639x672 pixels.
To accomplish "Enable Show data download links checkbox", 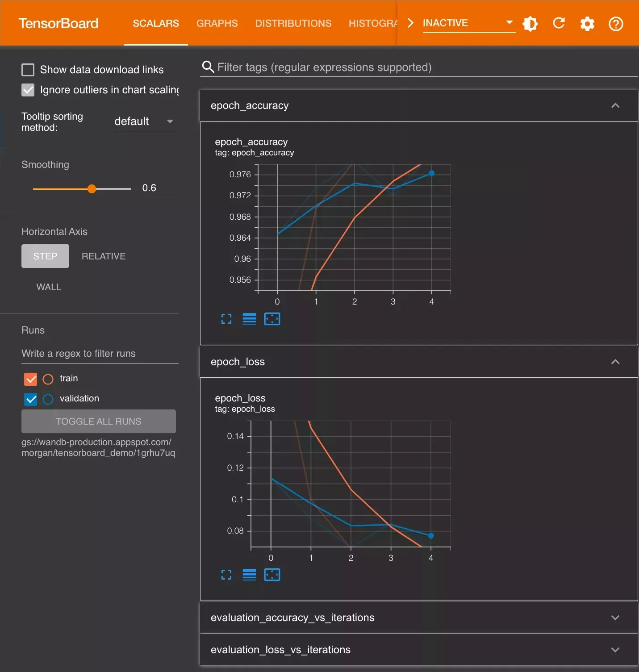I will click(28, 70).
